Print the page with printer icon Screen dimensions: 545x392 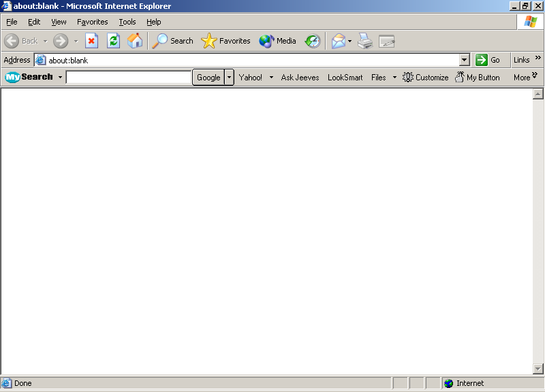click(365, 41)
